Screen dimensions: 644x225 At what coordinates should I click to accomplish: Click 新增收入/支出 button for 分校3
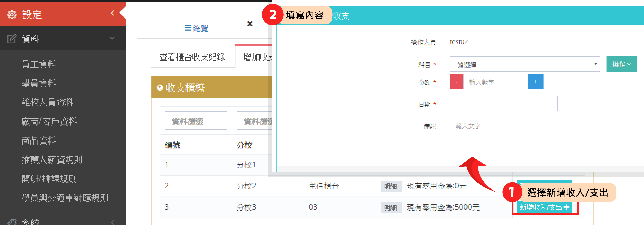544,207
